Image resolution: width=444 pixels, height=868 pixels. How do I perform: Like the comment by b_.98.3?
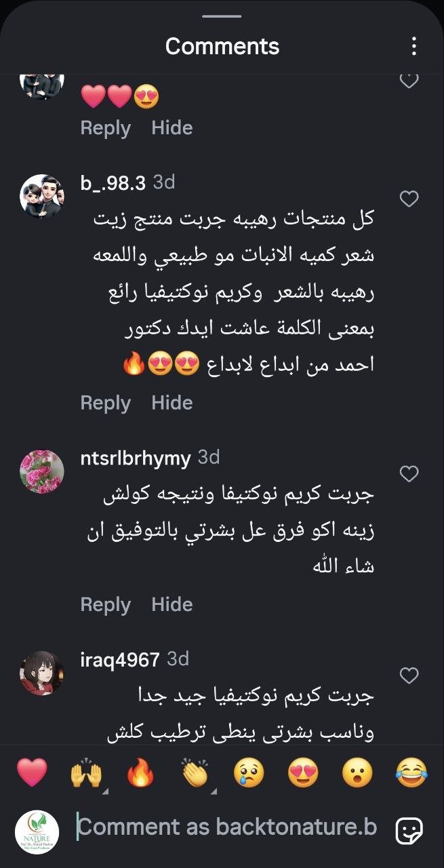pos(409,200)
